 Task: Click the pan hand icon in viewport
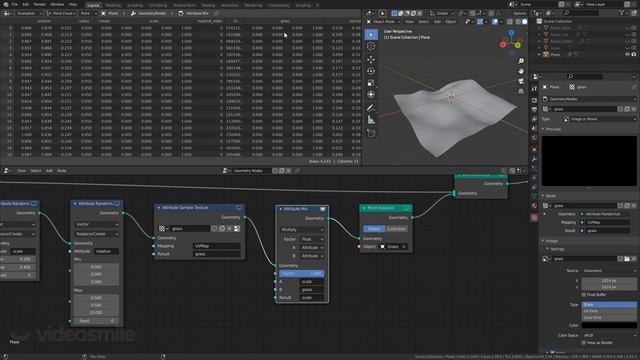[521, 71]
